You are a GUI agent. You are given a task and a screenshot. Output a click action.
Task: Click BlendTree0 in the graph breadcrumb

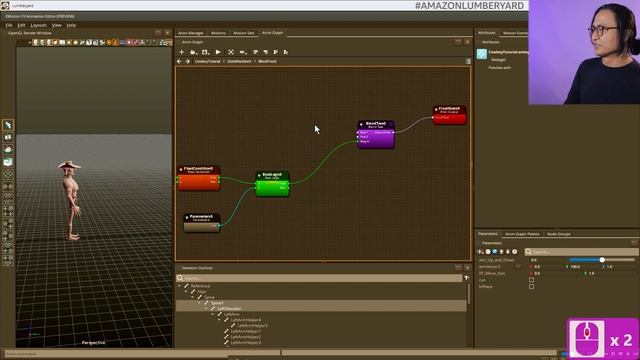267,61
